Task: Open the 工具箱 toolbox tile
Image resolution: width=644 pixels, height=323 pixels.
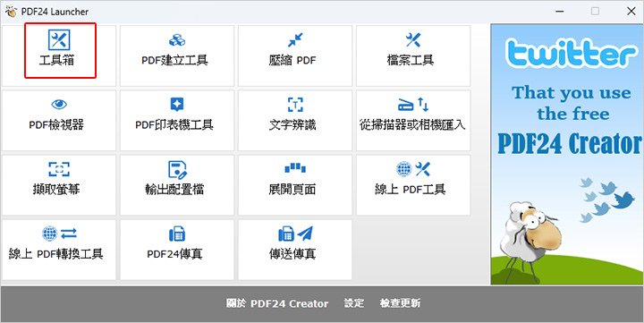Action: [59, 55]
